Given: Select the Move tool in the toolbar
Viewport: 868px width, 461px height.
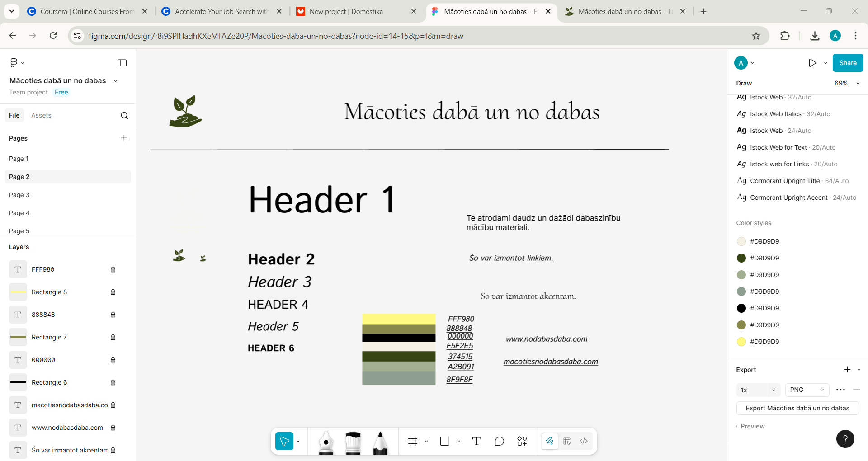Looking at the screenshot, I should 284,441.
